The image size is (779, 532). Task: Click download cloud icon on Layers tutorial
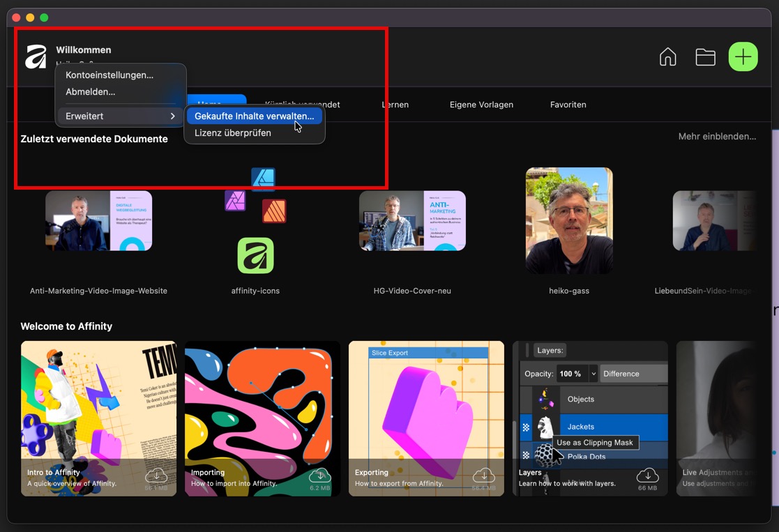(647, 476)
